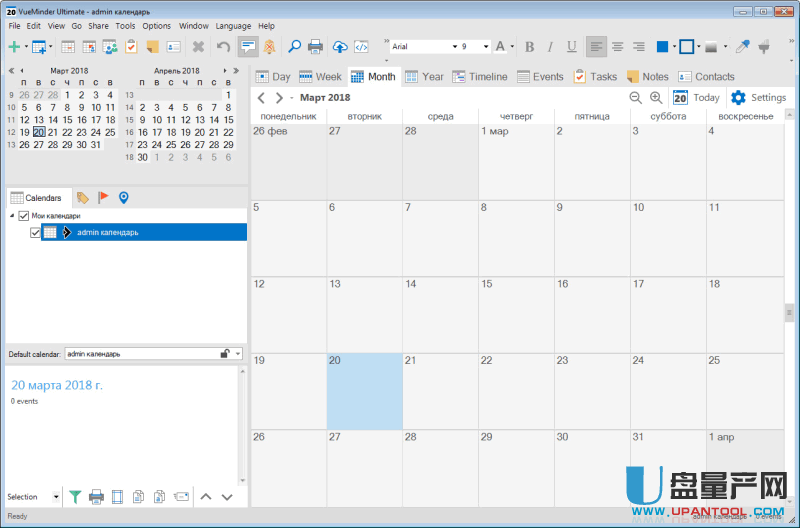Click the printer icon in main toolbar

coord(315,47)
